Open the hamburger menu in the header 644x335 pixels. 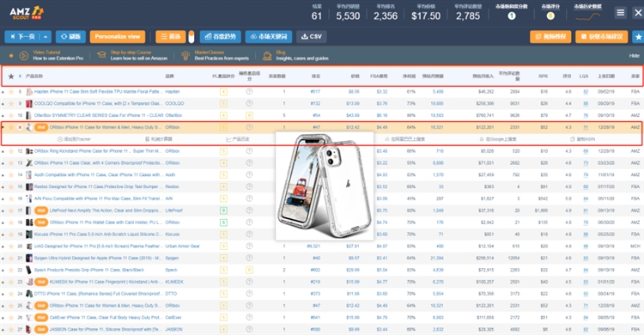620,13
